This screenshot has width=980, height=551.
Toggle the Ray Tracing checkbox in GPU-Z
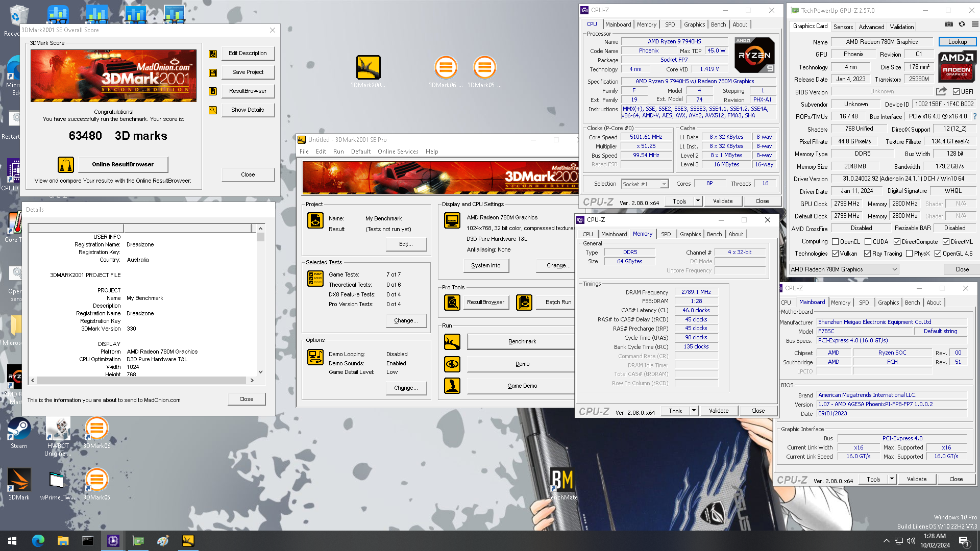[x=867, y=254]
